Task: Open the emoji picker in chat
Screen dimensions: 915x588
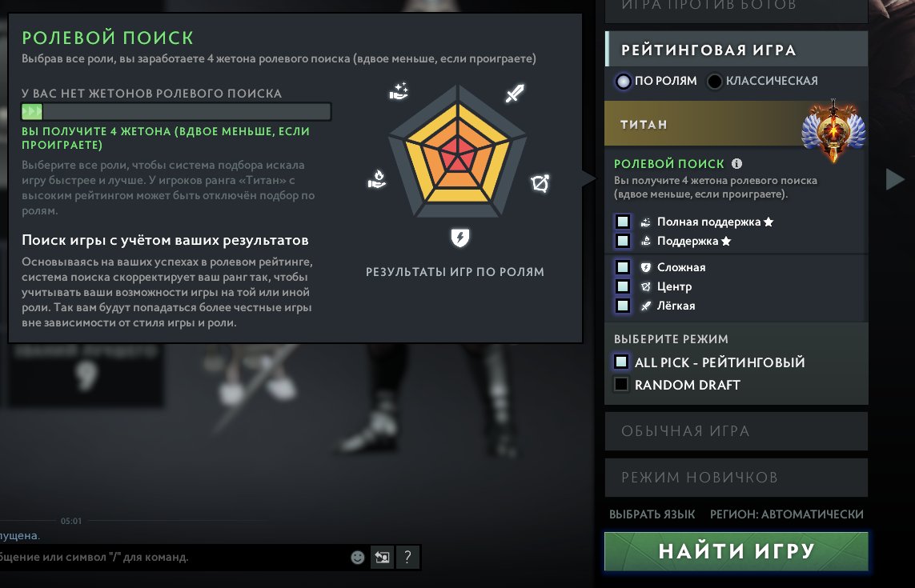Action: [x=358, y=557]
